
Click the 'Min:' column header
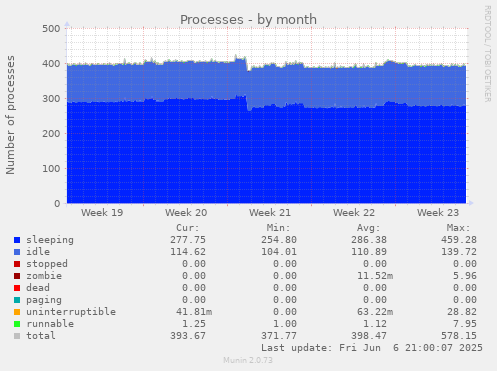tap(278, 228)
